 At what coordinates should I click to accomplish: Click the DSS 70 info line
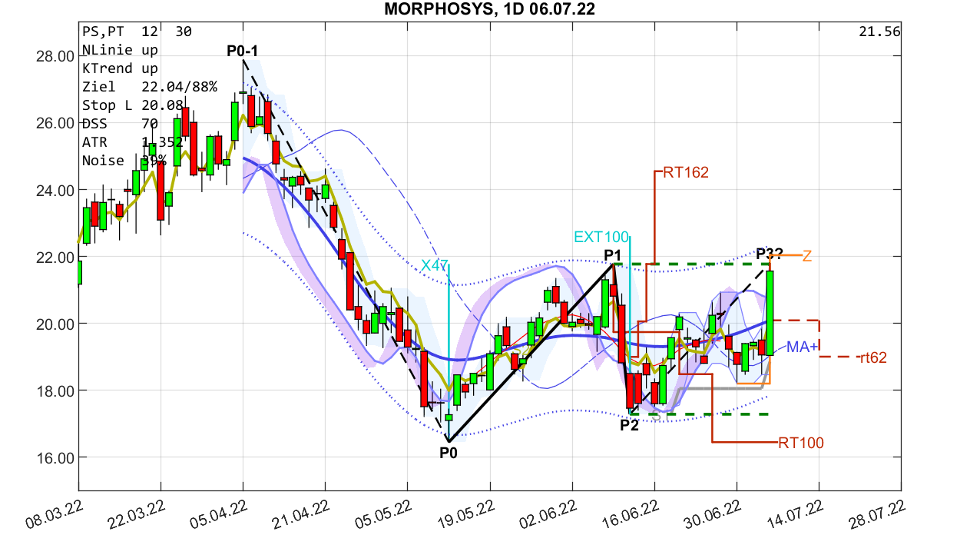click(x=120, y=124)
